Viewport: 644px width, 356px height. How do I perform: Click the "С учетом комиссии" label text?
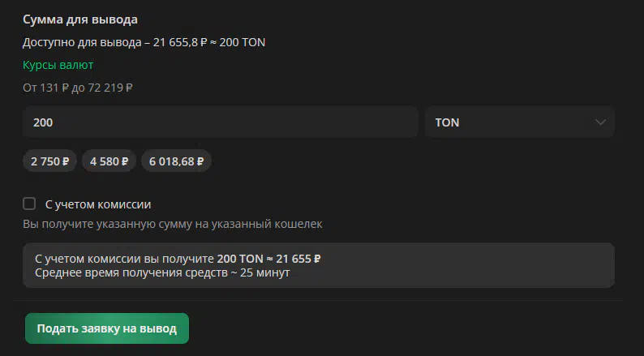coord(98,204)
